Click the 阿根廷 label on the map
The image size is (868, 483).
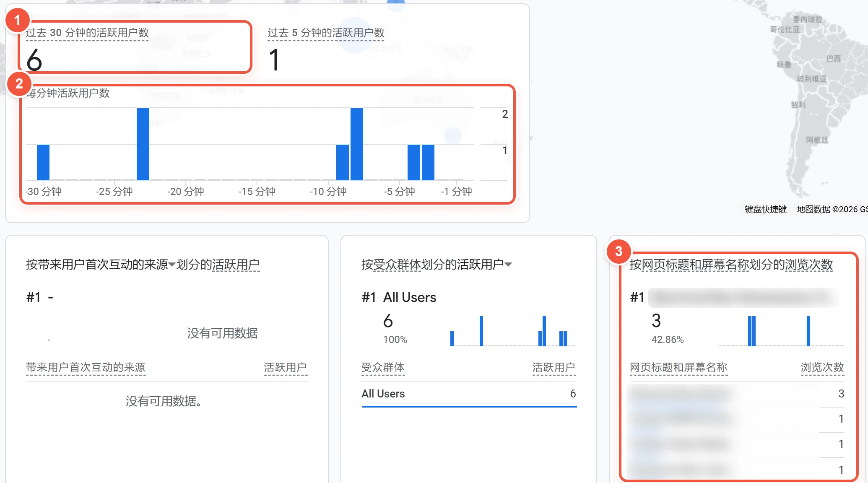click(x=817, y=140)
